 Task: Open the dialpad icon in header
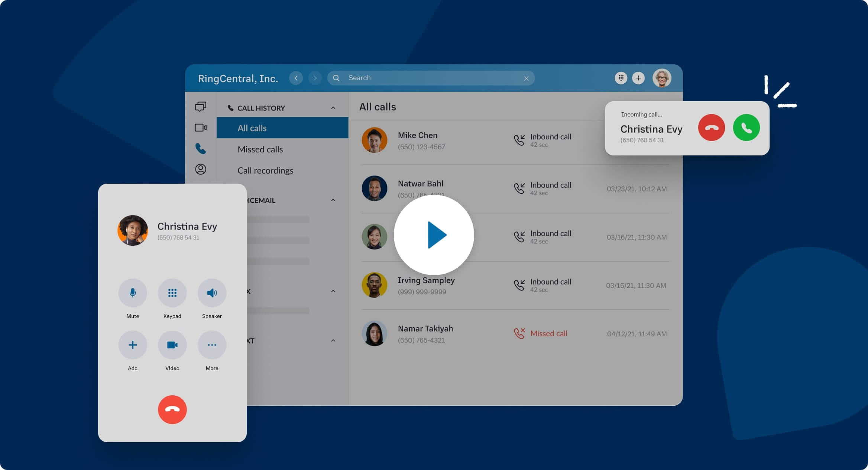point(621,78)
